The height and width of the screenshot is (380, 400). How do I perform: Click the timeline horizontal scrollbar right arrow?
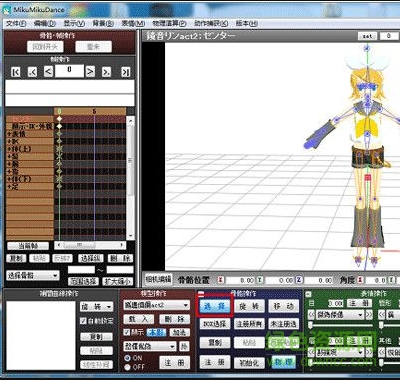click(x=122, y=245)
